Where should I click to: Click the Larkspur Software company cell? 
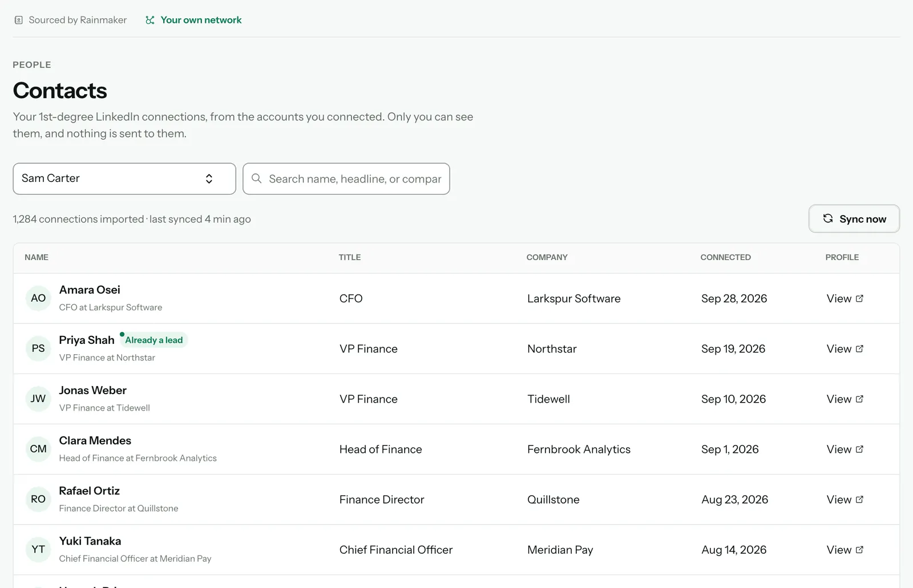(x=574, y=298)
